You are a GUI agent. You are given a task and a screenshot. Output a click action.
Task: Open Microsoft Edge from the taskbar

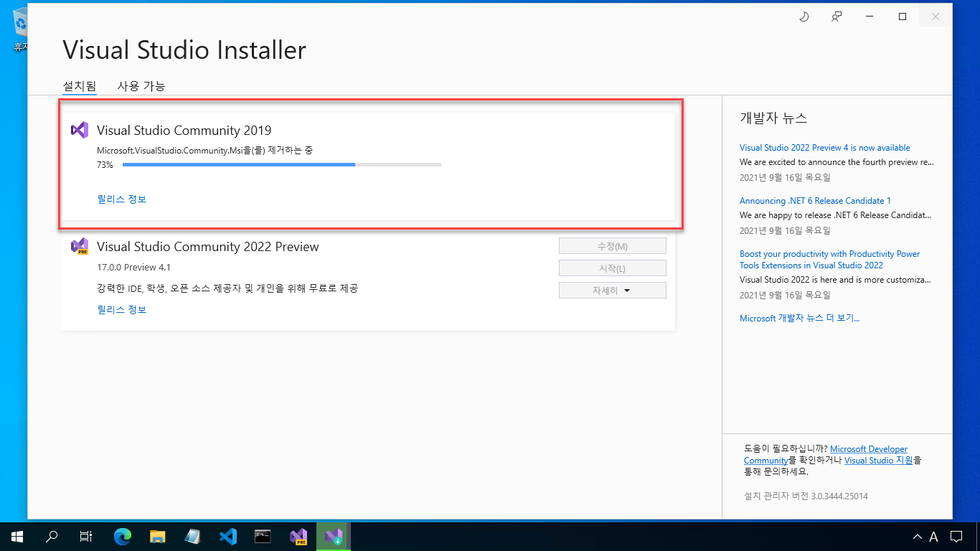click(123, 536)
